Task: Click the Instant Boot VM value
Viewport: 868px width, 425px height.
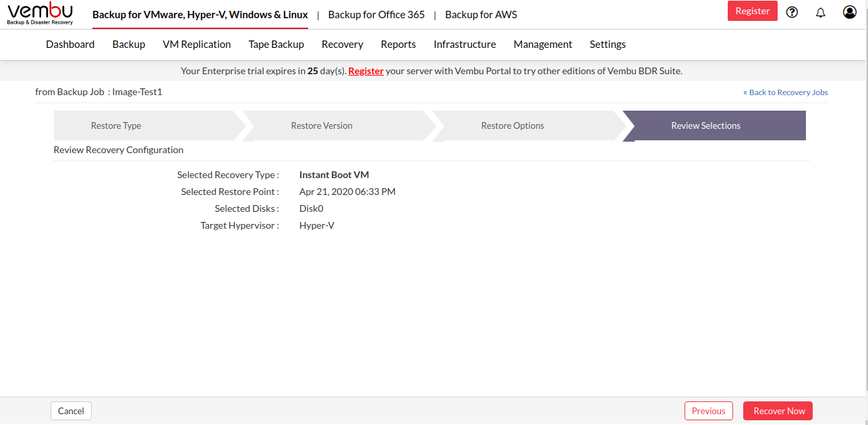Action: (334, 175)
